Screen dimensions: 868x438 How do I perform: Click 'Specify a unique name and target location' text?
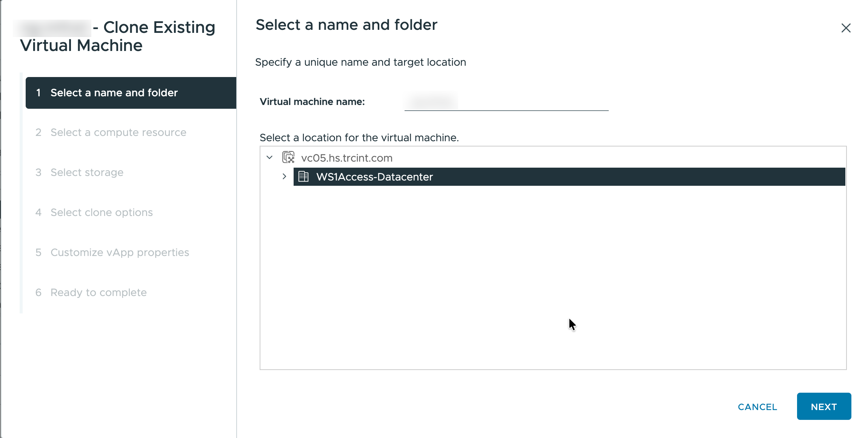click(360, 62)
